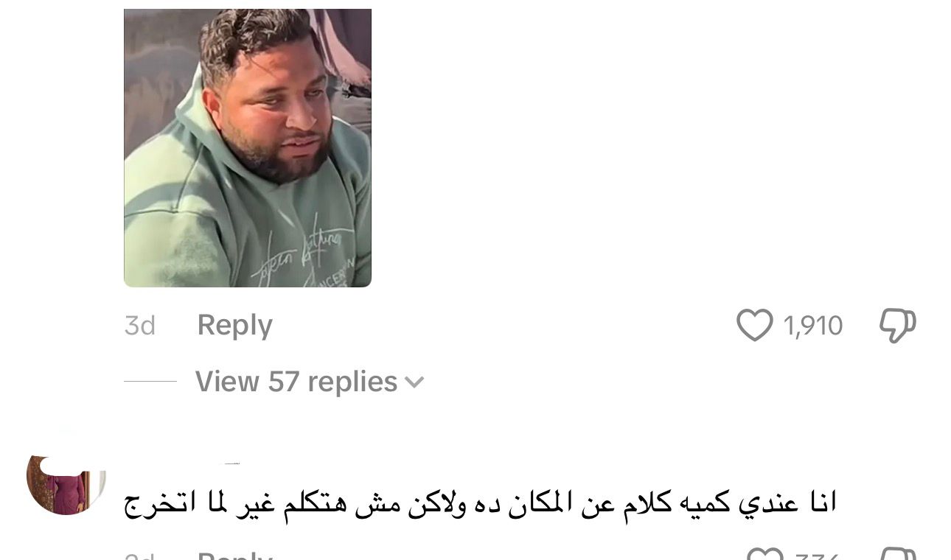
Task: Open the photo of the man in green hoodie
Action: pos(248,148)
